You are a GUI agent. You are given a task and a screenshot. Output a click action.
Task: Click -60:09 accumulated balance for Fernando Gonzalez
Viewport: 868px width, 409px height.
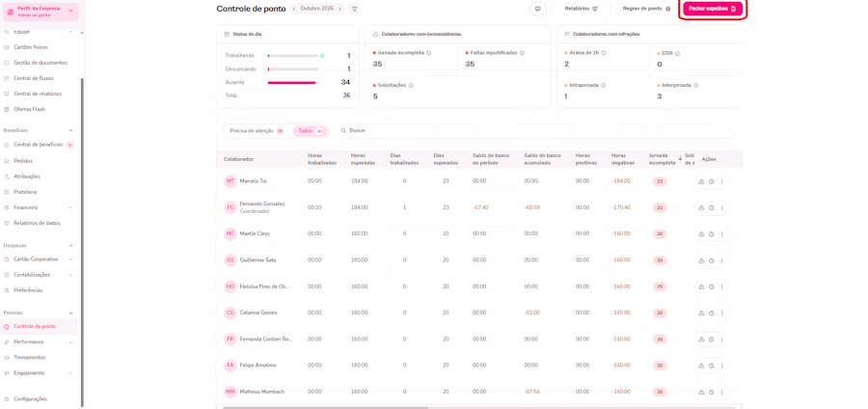[x=532, y=207]
